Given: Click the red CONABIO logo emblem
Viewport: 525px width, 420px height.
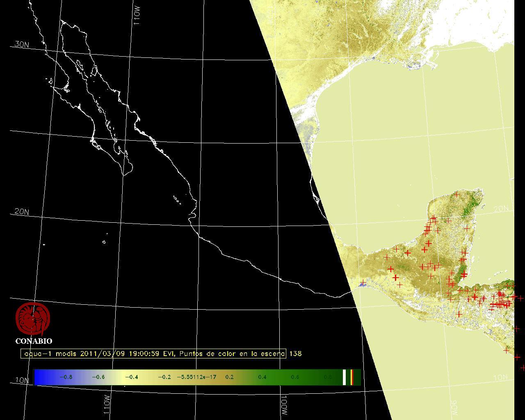Looking at the screenshot, I should coord(33,319).
